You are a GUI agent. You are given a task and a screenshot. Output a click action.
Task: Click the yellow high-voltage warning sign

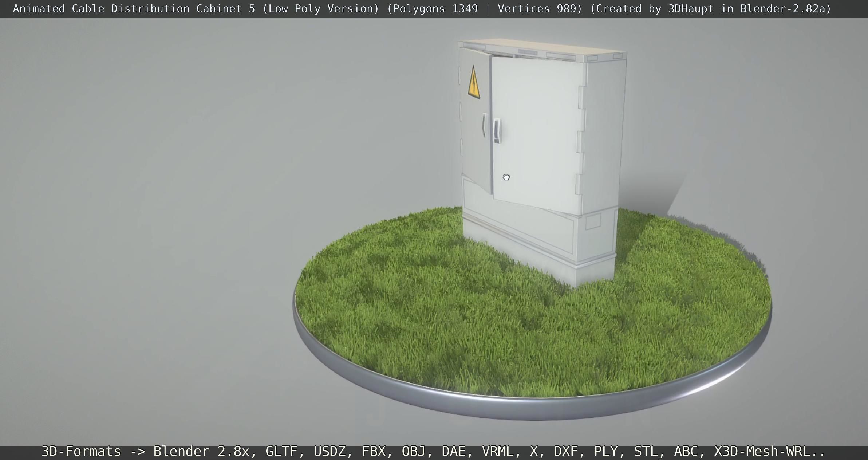tap(474, 83)
